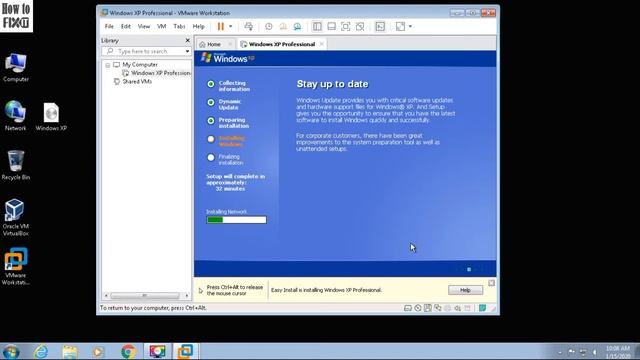Launch Internet Explorer from the taskbar
Viewport: 640px width, 360px height.
(41, 352)
